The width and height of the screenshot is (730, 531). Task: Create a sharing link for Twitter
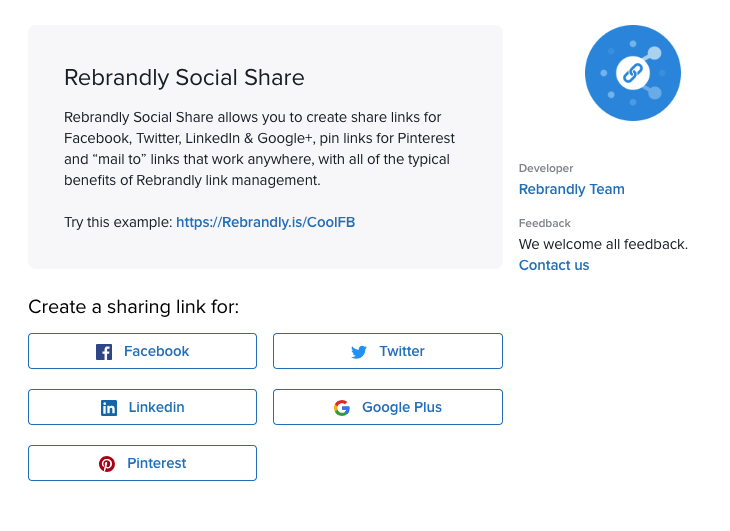click(x=388, y=351)
